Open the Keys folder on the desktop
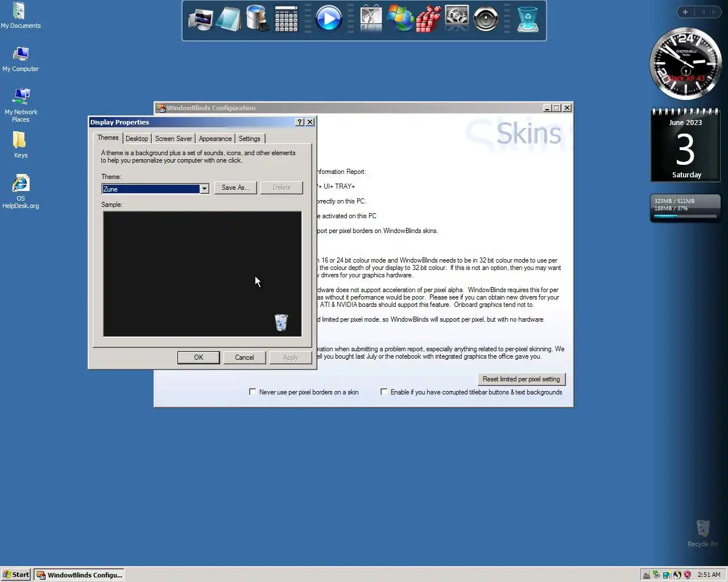 pos(20,144)
